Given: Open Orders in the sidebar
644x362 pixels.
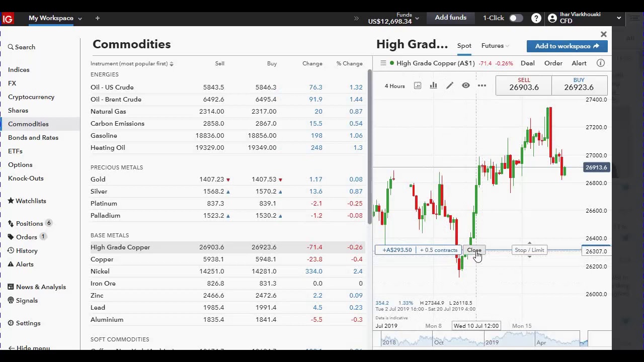Looking at the screenshot, I should [27, 237].
